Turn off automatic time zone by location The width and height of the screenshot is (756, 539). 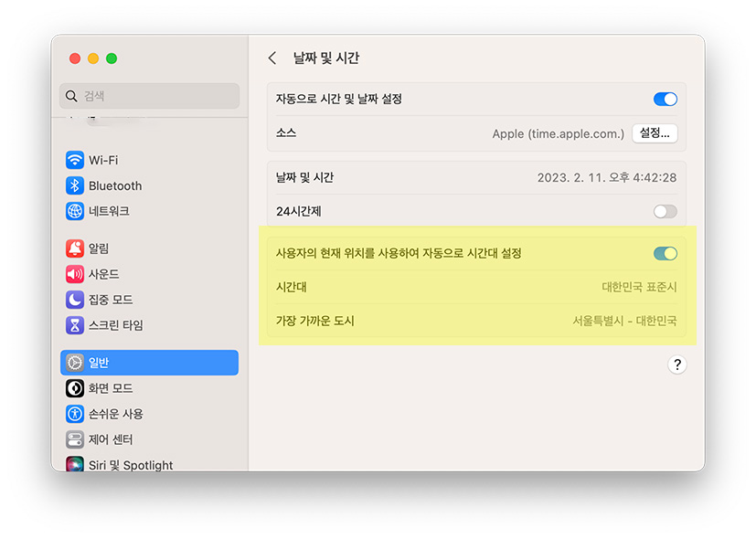(x=665, y=253)
